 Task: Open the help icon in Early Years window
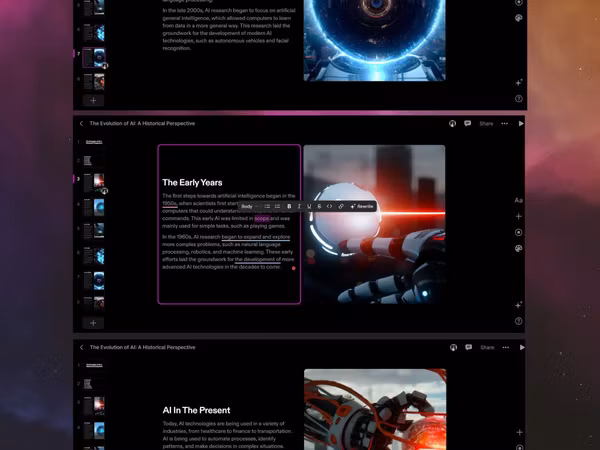click(518, 321)
